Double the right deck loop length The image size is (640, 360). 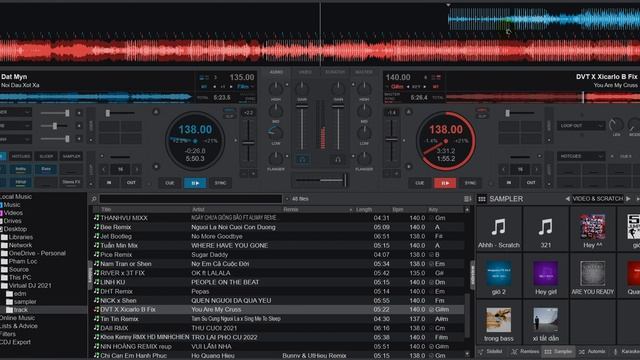[x=536, y=169]
